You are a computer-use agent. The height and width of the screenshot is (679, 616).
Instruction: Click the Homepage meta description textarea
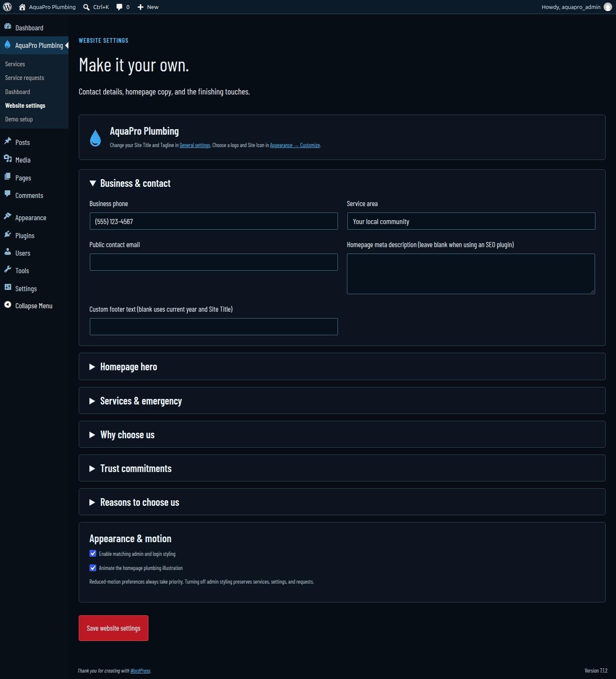point(471,274)
